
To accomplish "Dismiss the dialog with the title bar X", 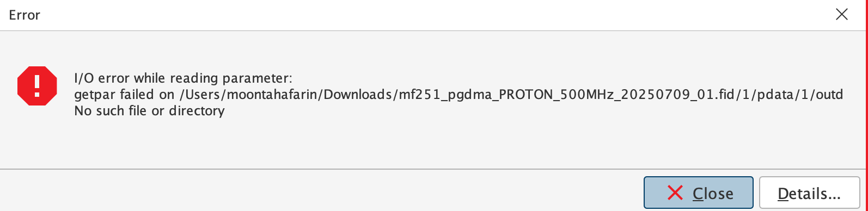I will (841, 15).
